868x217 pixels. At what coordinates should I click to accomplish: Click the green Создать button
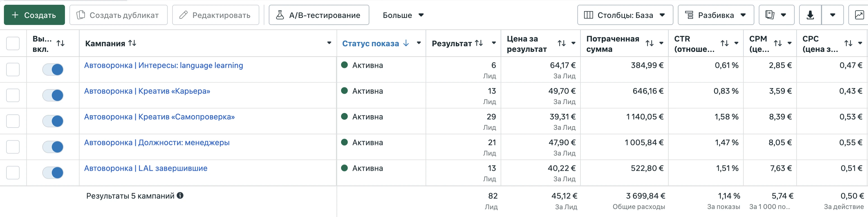point(34,15)
